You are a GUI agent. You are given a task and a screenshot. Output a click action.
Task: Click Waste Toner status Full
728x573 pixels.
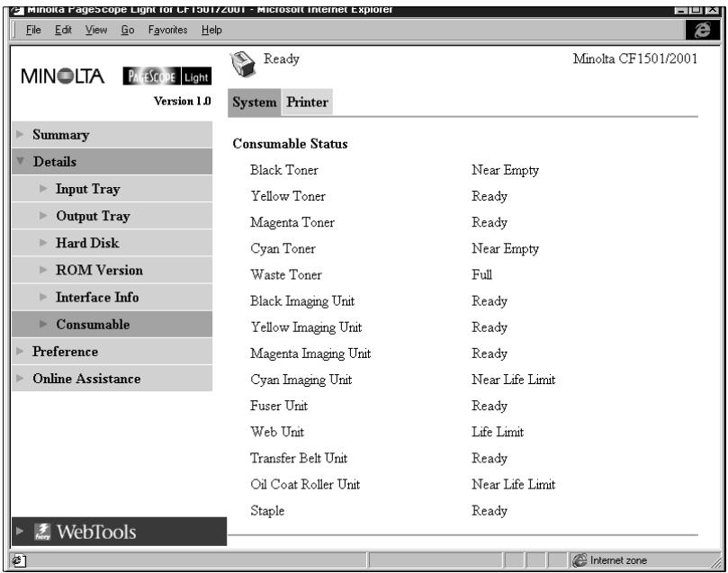(482, 274)
